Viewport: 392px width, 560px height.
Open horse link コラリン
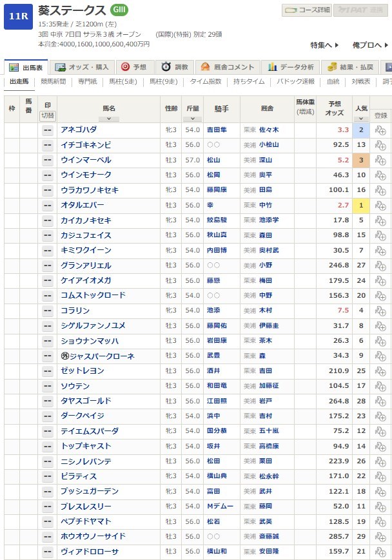[75, 311]
